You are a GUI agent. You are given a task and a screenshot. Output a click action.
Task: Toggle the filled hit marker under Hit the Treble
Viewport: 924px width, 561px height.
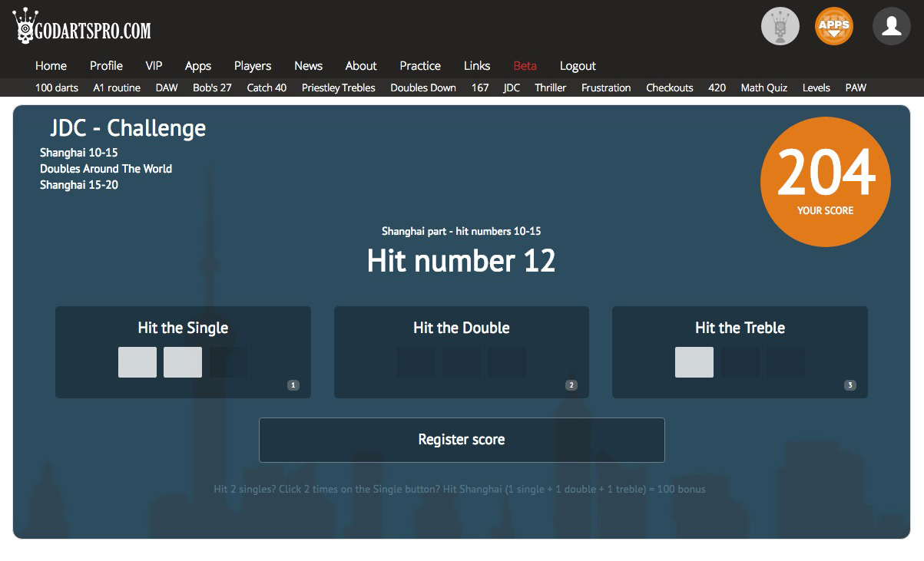694,361
